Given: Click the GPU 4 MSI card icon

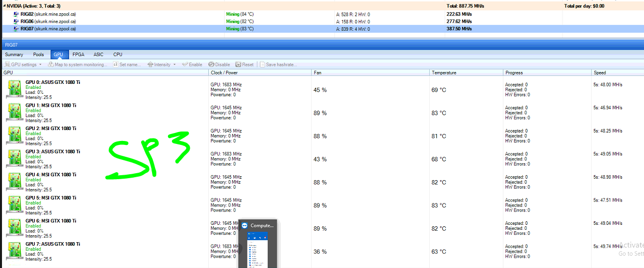Looking at the screenshot, I should (x=14, y=182).
